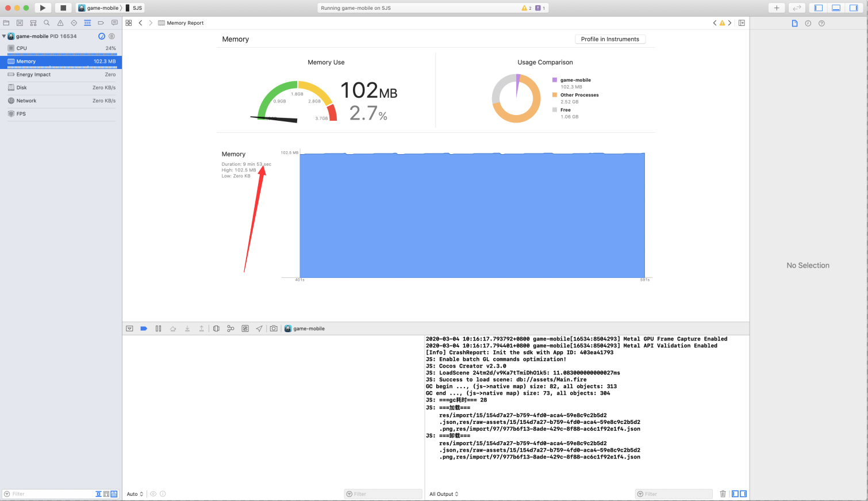Clear console with trash icon
Image resolution: width=868 pixels, height=501 pixels.
tap(723, 494)
